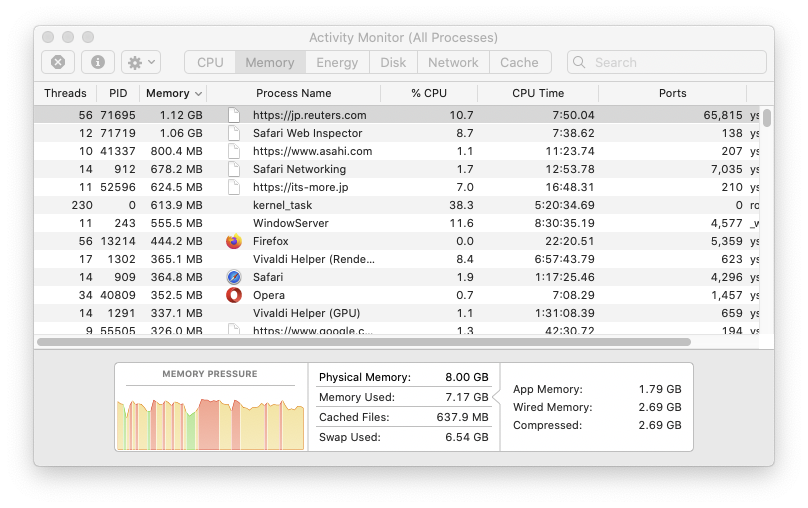Select the Firefox icon in process list
Screen dimensions: 808x508
[x=234, y=241]
